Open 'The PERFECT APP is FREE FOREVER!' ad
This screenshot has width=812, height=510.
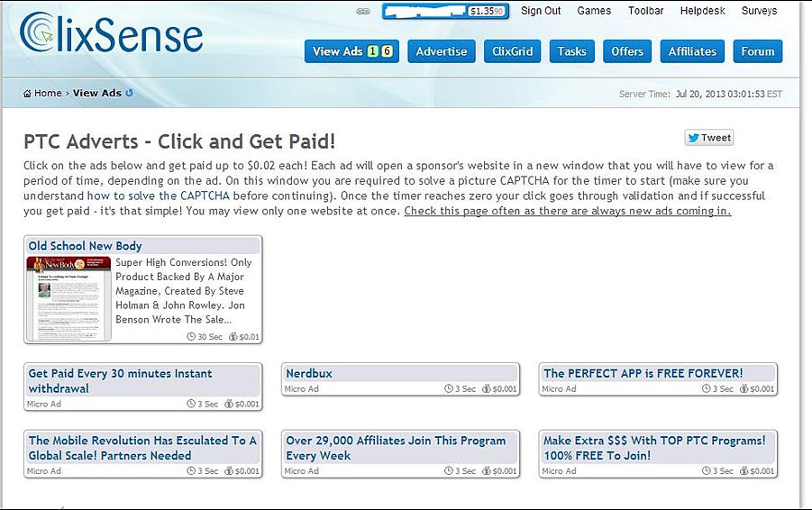coord(643,373)
